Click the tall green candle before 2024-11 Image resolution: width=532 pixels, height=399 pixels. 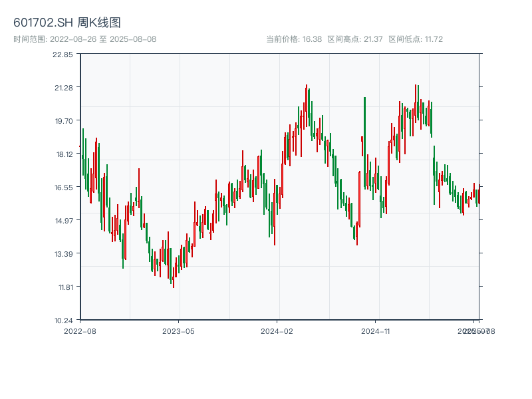pos(364,142)
